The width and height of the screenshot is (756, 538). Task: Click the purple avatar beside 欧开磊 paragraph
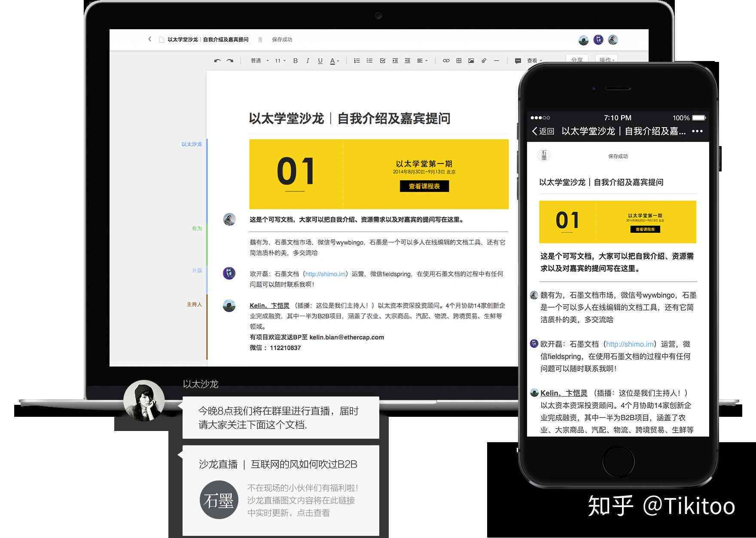click(x=229, y=273)
